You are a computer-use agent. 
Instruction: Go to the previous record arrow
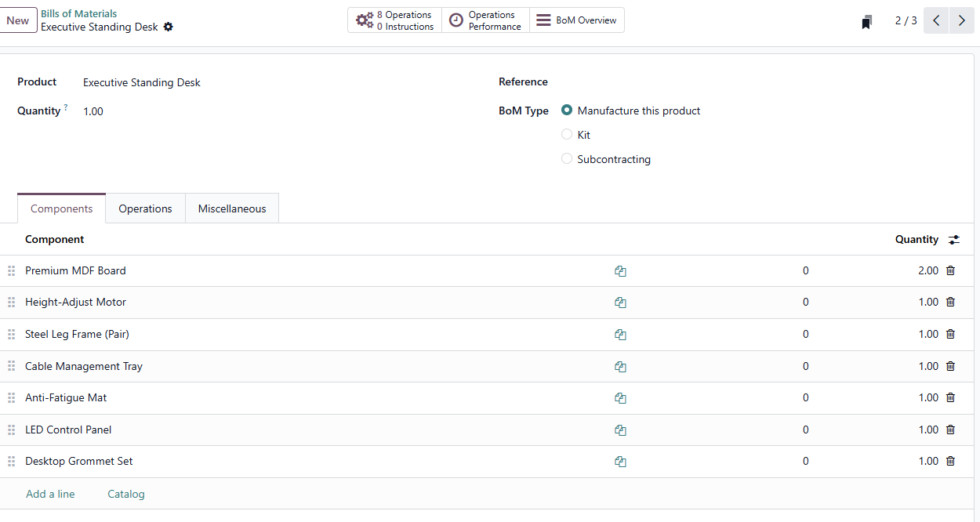tap(936, 20)
